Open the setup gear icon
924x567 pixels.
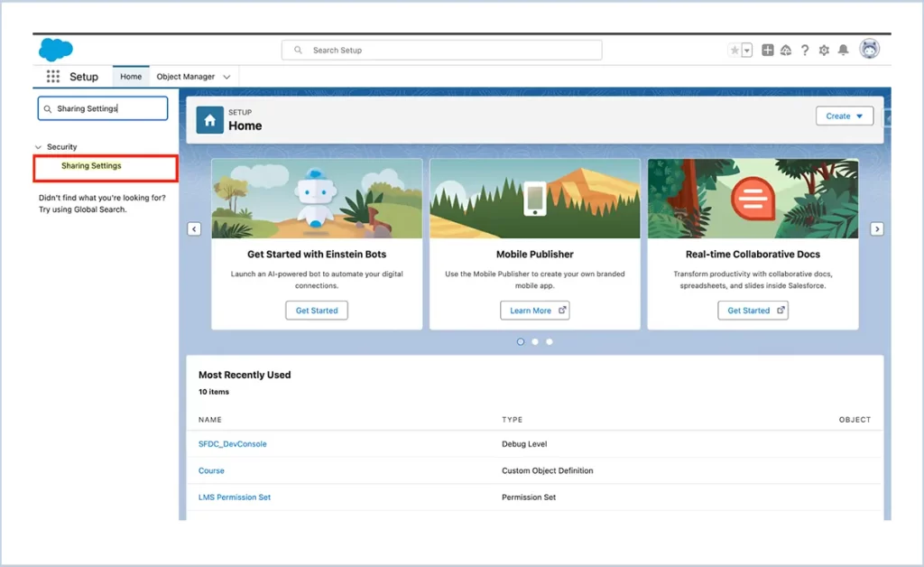tap(824, 50)
